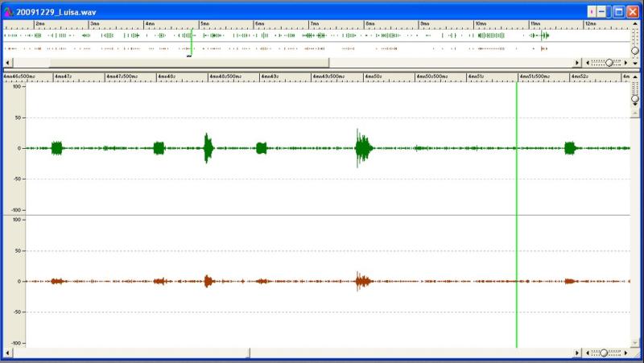This screenshot has height=363, width=644.
Task: Click the 4mn50s500ms ruler label
Action: [x=432, y=76]
